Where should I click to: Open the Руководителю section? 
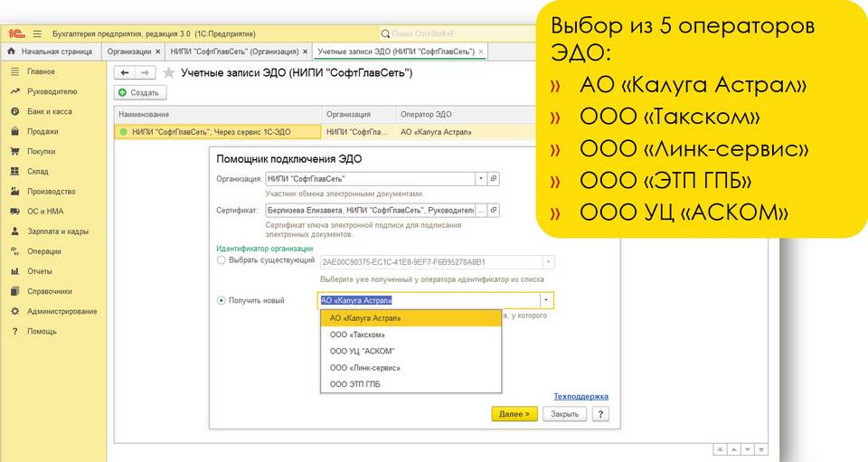[x=52, y=92]
